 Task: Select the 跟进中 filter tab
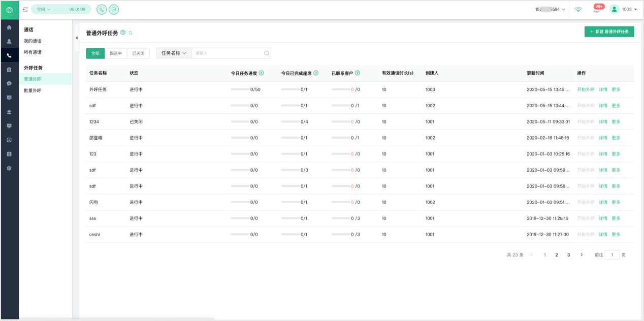116,53
